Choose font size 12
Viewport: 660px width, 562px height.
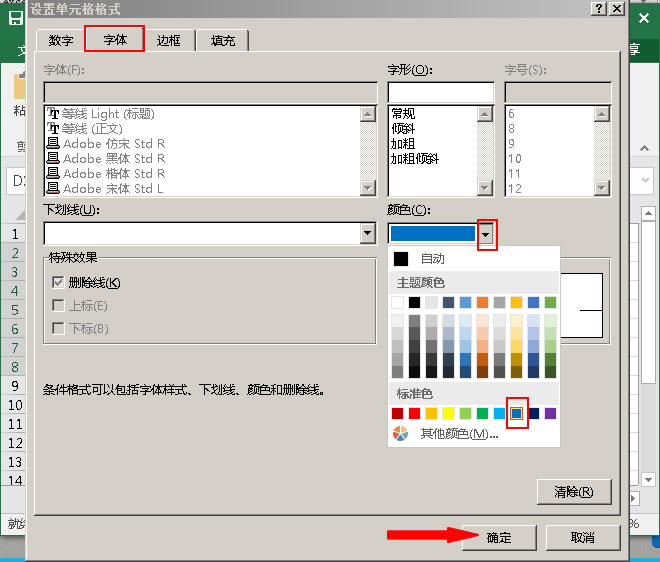tap(514, 189)
